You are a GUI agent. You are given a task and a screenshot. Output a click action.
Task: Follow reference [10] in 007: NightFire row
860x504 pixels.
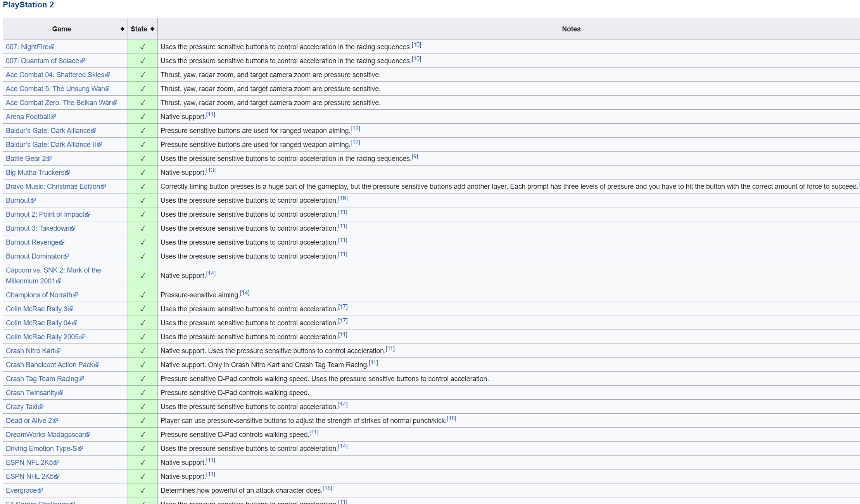pyautogui.click(x=416, y=45)
